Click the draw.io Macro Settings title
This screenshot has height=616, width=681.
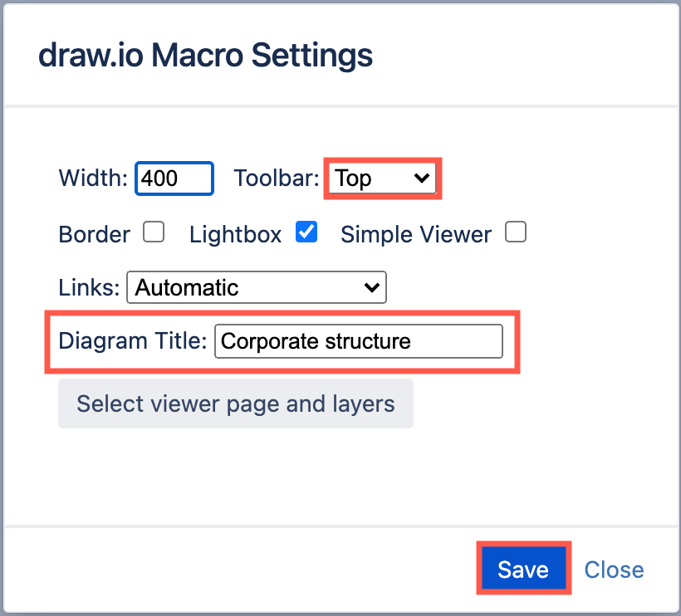tap(204, 55)
